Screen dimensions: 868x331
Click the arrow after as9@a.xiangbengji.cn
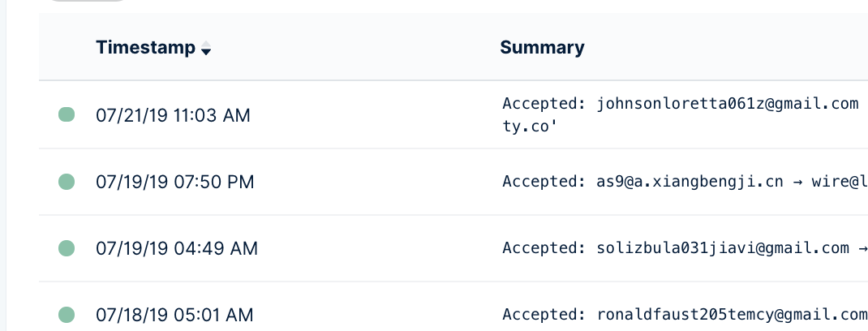798,182
